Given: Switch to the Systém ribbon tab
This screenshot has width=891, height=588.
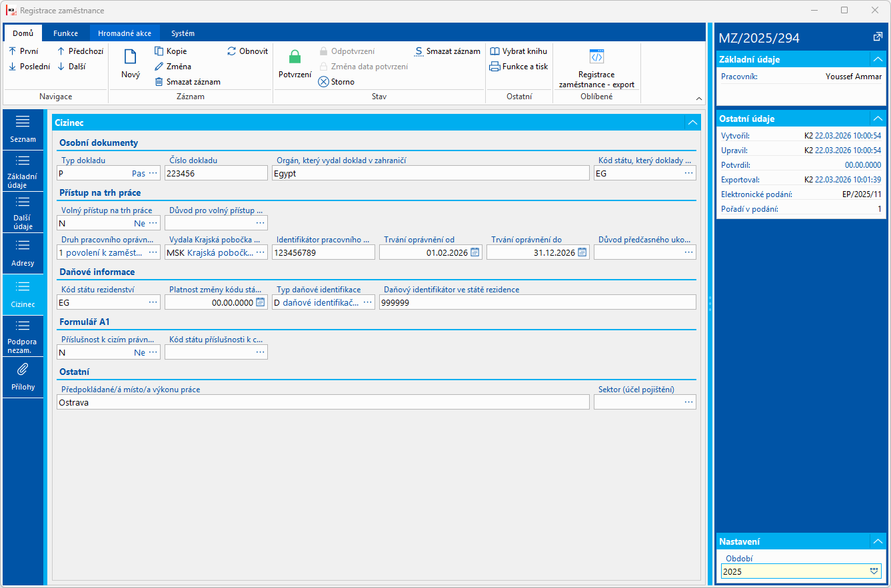Looking at the screenshot, I should [x=183, y=33].
